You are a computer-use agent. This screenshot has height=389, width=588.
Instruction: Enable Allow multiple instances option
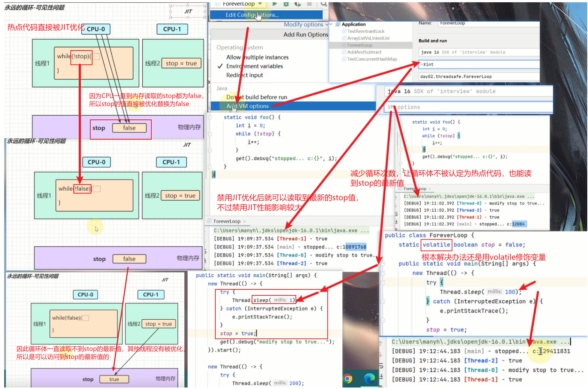(257, 57)
